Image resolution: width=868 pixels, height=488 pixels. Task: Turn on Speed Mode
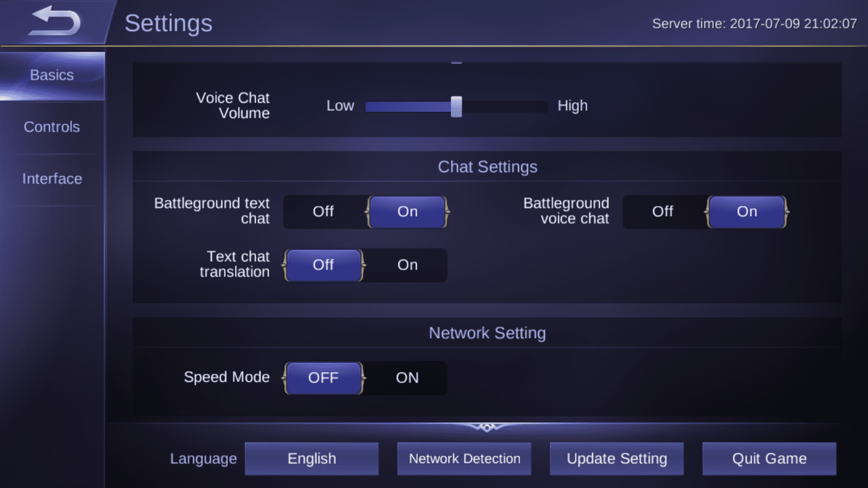coord(407,378)
